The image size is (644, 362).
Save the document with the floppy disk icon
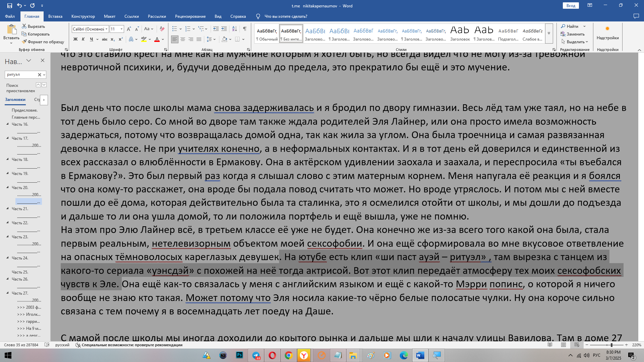pyautogui.click(x=9, y=6)
